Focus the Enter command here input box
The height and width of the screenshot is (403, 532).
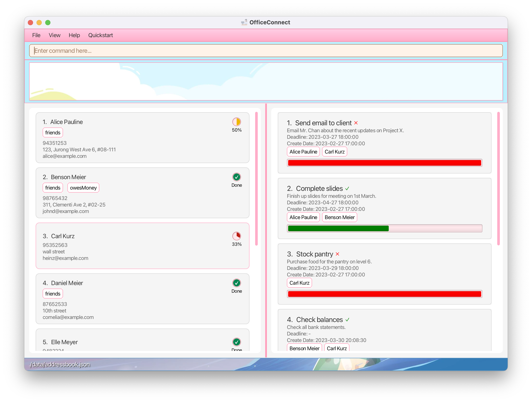pos(266,51)
